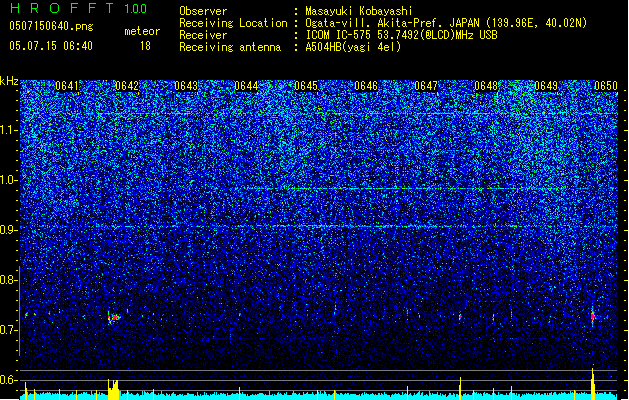Click the 1.1 kHz axis label
The width and height of the screenshot is (629, 400).
[9, 130]
